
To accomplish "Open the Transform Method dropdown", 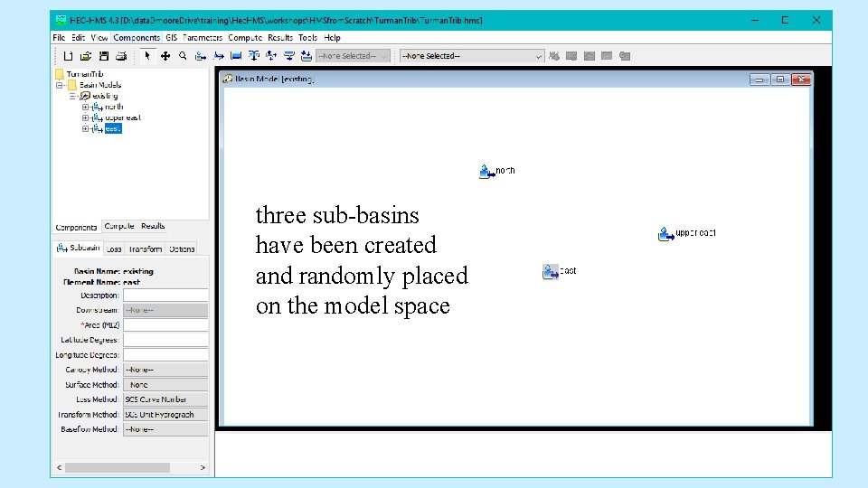I will click(165, 415).
